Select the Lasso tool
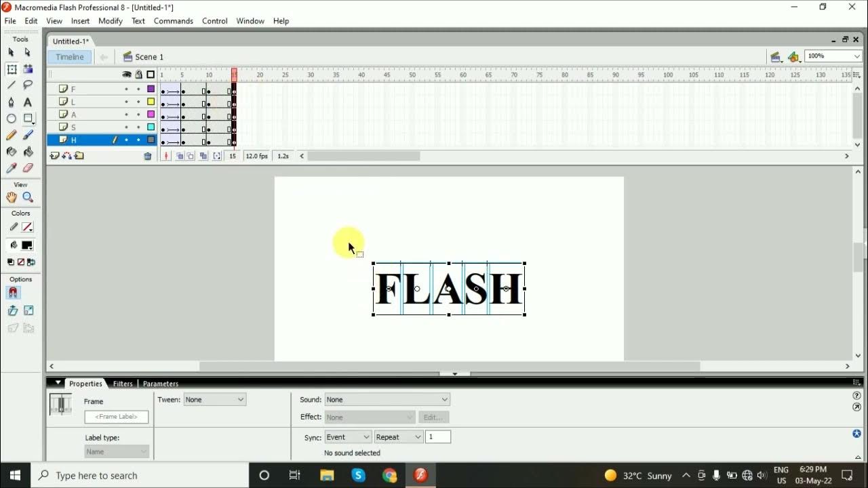Viewport: 868px width, 488px height. click(x=28, y=85)
